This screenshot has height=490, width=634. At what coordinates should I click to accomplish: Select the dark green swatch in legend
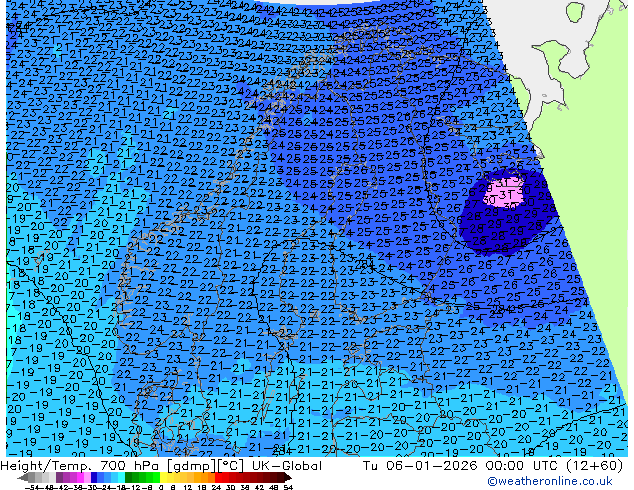[129, 478]
